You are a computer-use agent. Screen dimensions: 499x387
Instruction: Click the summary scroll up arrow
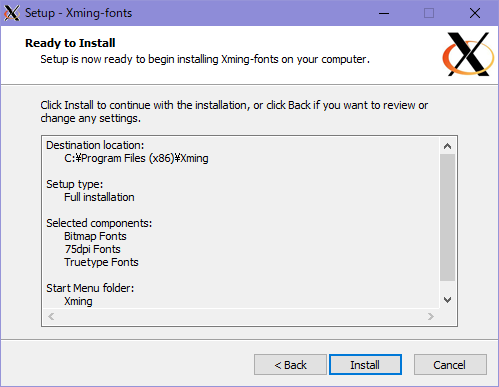447,146
